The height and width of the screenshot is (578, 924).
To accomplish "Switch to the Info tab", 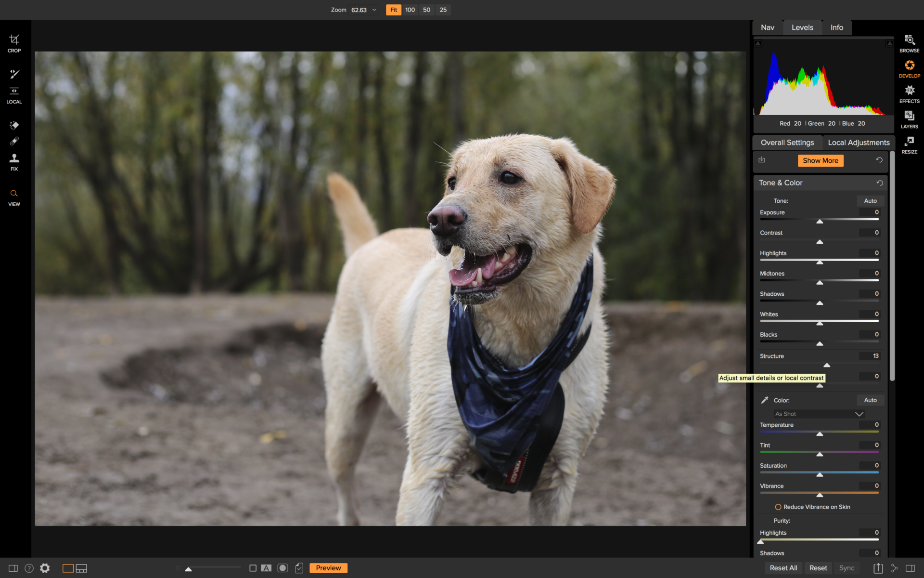I will click(x=836, y=27).
